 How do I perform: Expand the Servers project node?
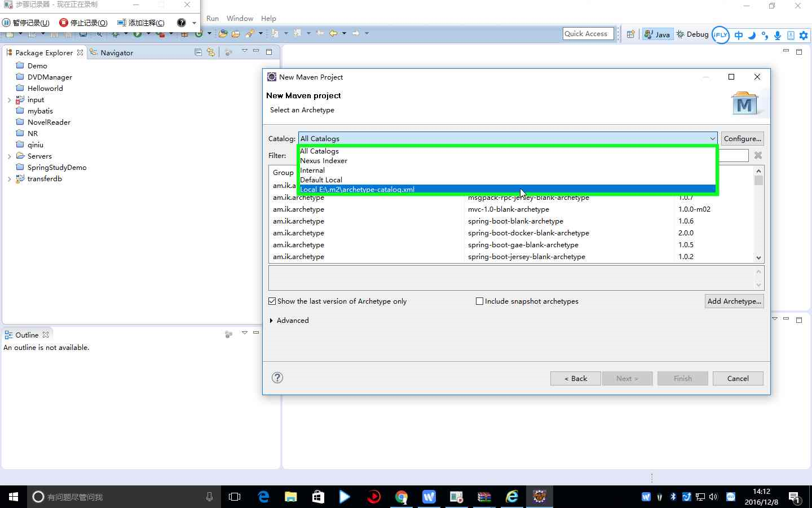[9, 156]
